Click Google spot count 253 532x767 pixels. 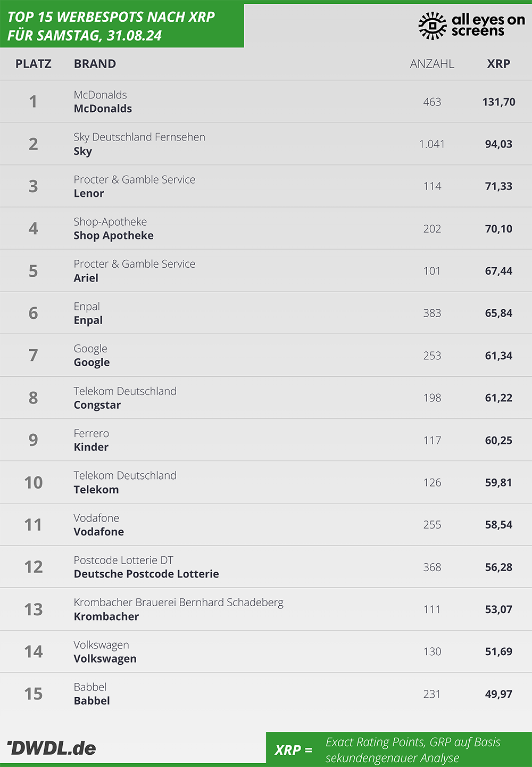coord(432,356)
